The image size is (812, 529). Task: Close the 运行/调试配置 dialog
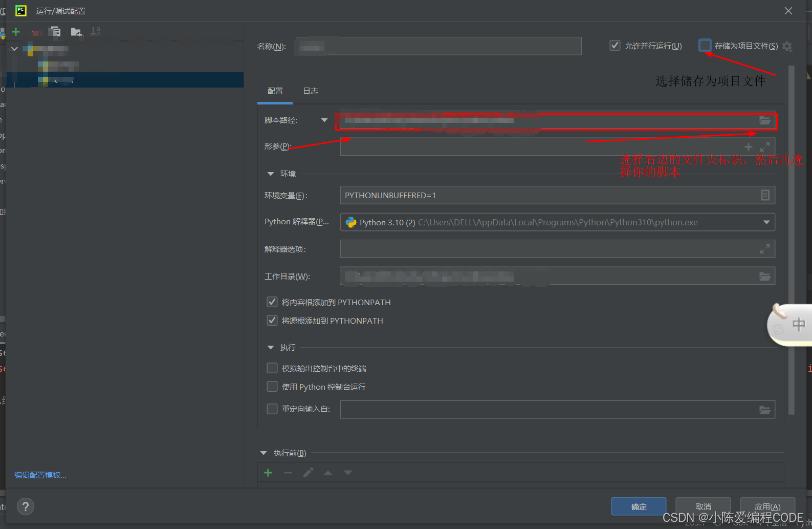point(788,11)
